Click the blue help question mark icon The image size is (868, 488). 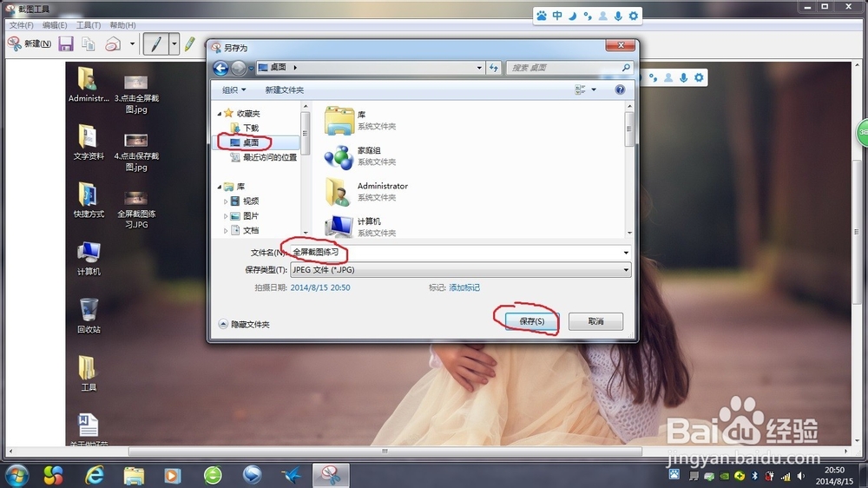620,89
